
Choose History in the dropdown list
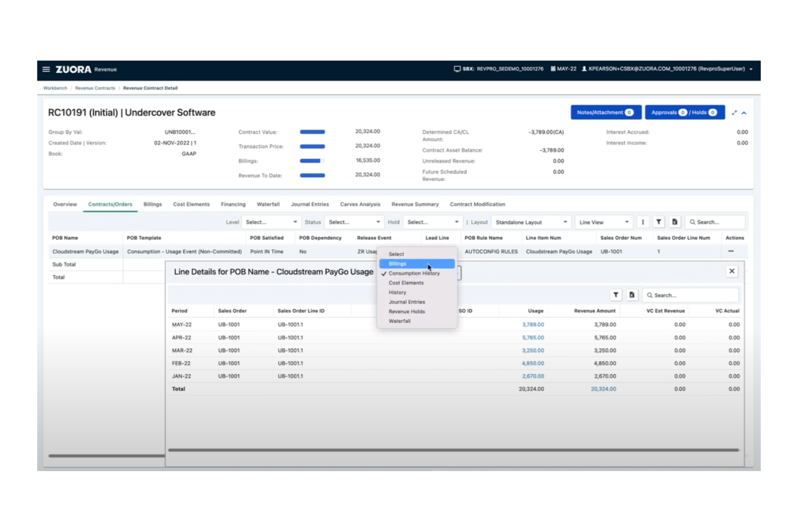click(417, 292)
